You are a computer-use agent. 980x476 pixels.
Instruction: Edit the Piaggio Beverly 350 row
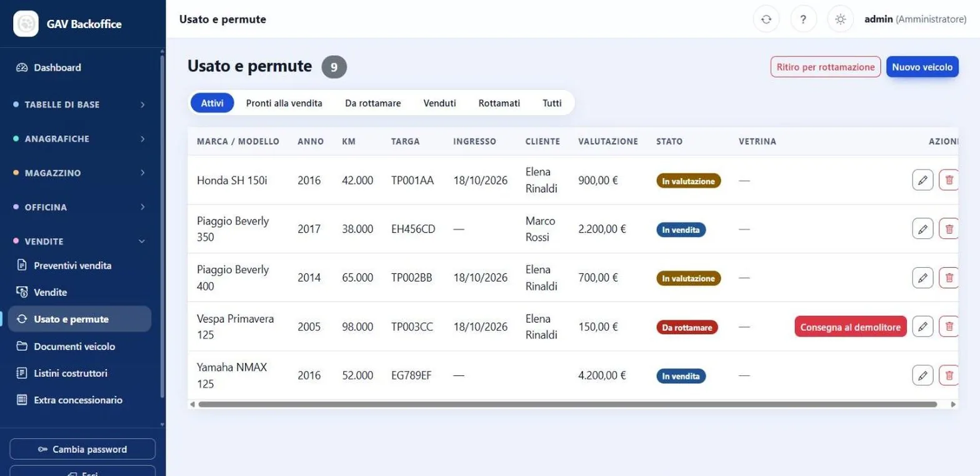(922, 229)
